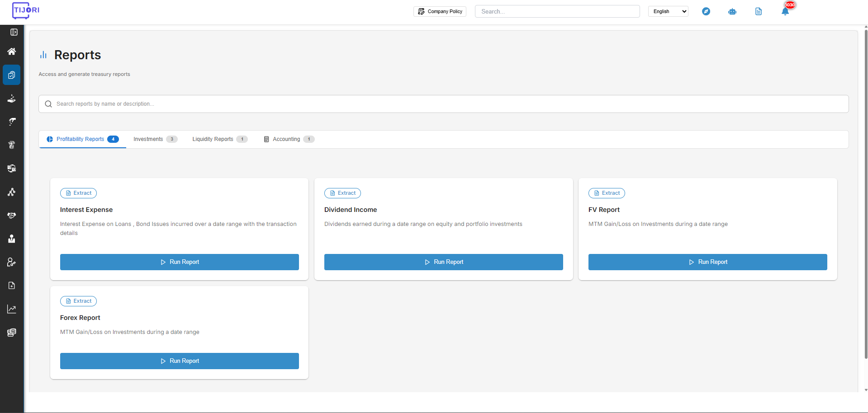Open the handshake sidebar icon
Screen dimensions: 868x413
coord(12,215)
